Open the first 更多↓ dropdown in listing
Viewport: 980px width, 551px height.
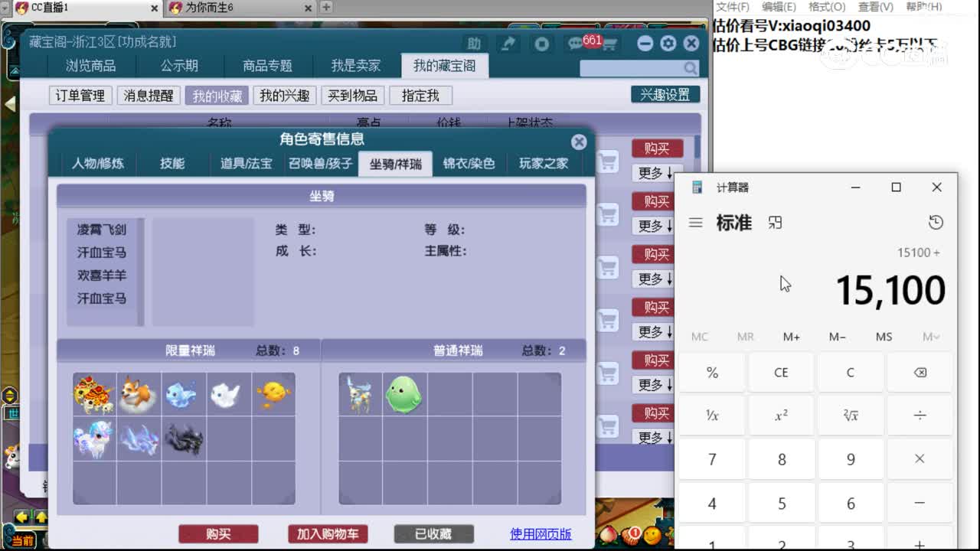(653, 173)
